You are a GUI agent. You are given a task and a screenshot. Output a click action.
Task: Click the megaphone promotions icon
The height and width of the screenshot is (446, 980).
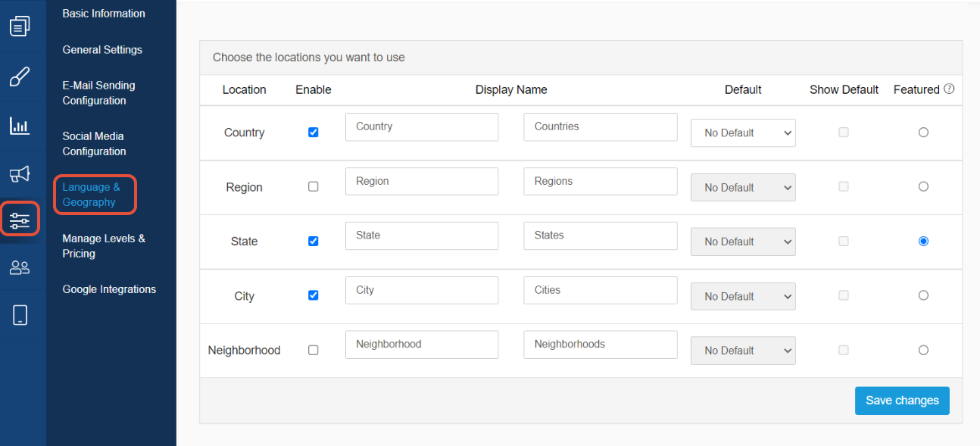[x=20, y=175]
